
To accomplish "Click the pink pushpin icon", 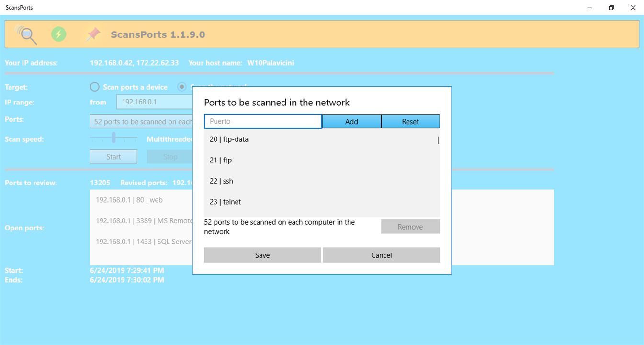I will [93, 34].
